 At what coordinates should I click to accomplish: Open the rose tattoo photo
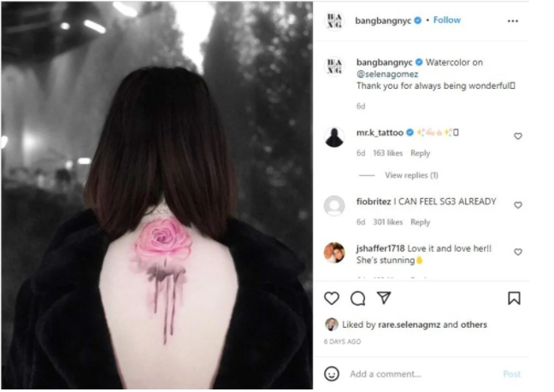coord(156,196)
